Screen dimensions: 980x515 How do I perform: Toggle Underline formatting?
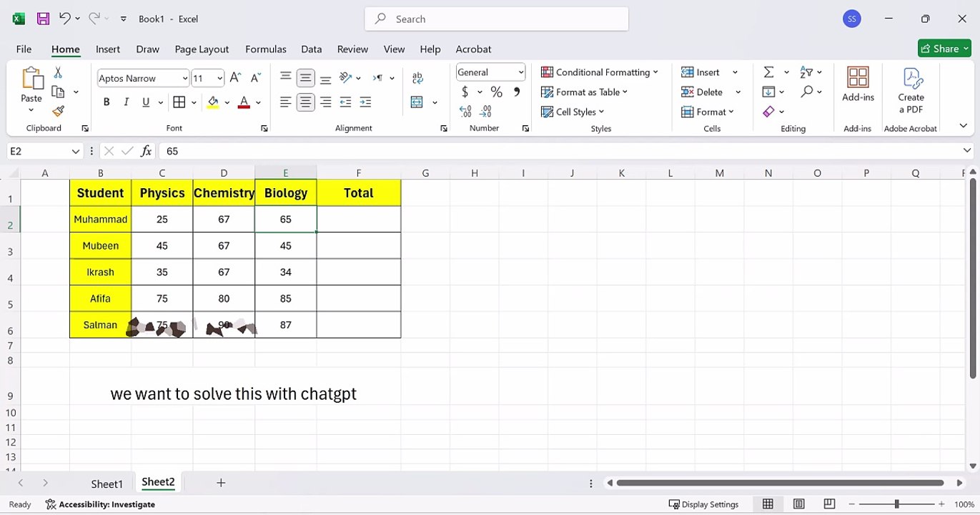click(x=146, y=102)
